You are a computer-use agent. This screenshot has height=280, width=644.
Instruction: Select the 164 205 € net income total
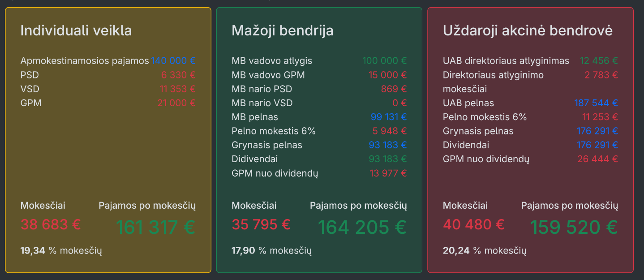tap(362, 227)
